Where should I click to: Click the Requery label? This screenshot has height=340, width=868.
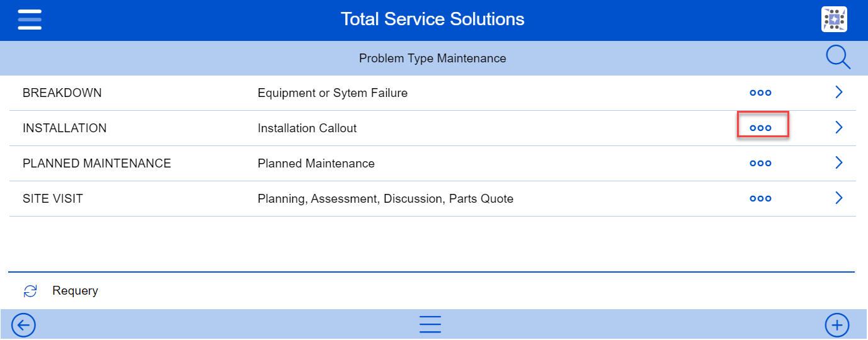pyautogui.click(x=75, y=291)
